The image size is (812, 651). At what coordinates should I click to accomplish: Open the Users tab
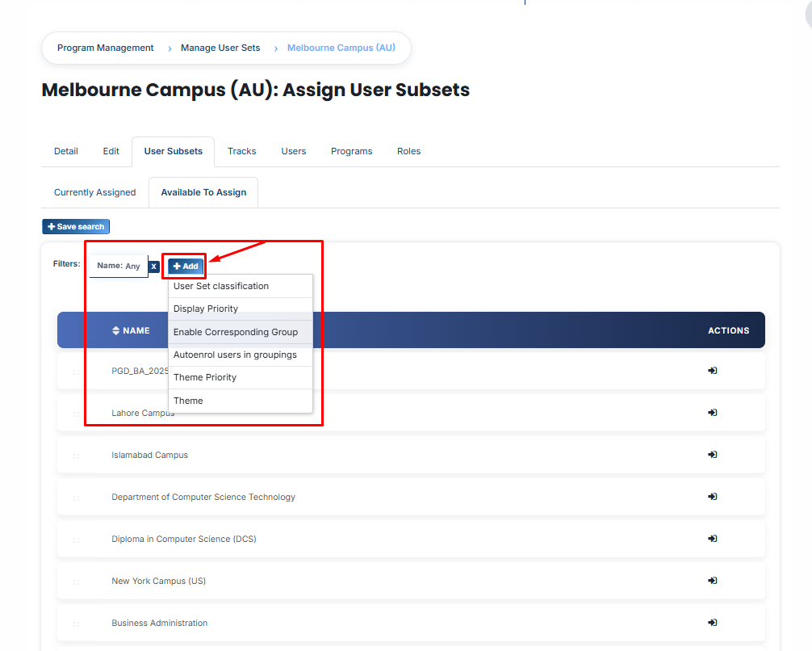tap(294, 151)
